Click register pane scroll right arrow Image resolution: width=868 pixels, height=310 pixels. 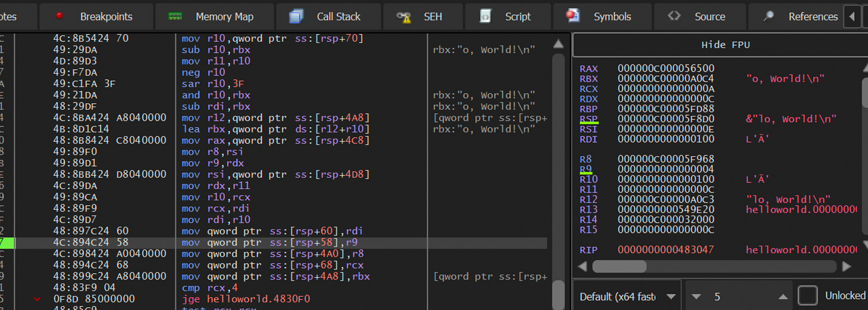tap(847, 266)
